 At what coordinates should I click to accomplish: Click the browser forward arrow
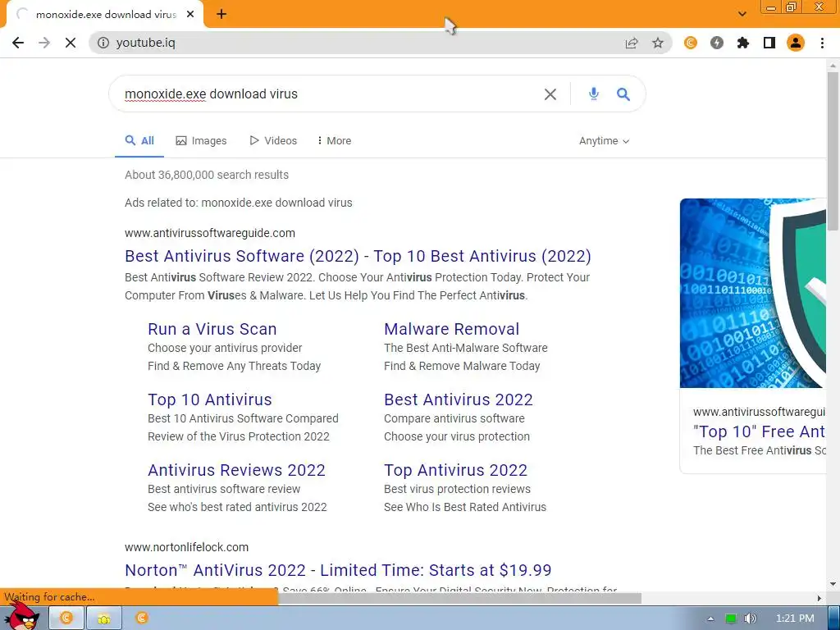pos(44,43)
